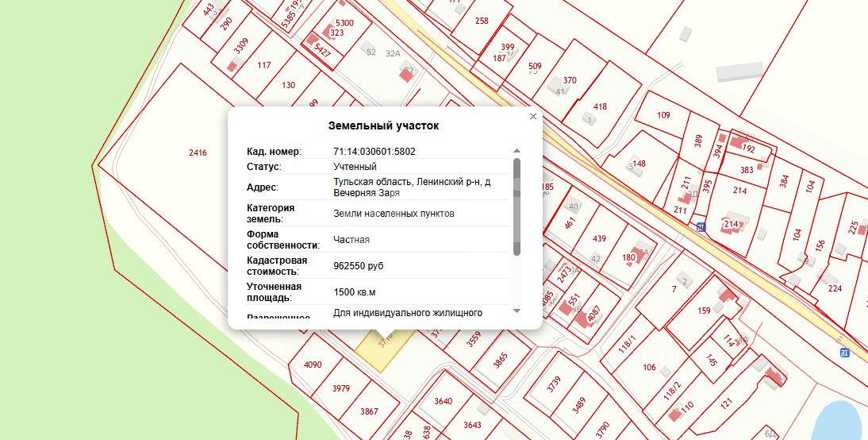Select parcel 3559 on the map
Screen dimensions: 868x440
(474, 338)
